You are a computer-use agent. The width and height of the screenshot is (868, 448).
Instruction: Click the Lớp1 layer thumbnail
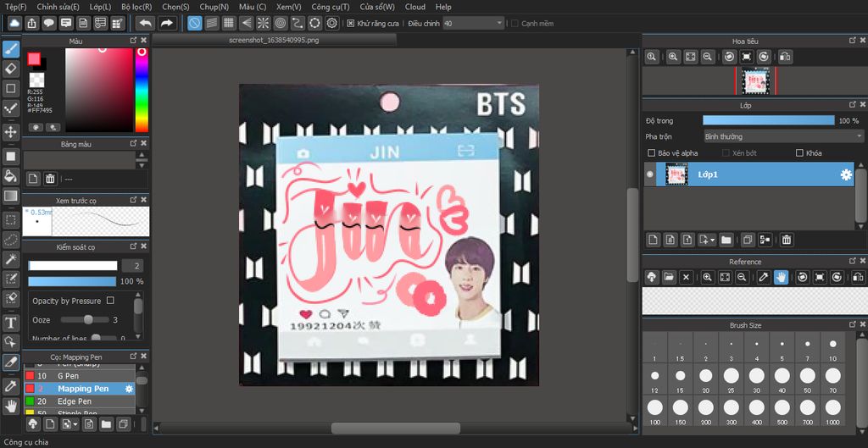pos(676,174)
